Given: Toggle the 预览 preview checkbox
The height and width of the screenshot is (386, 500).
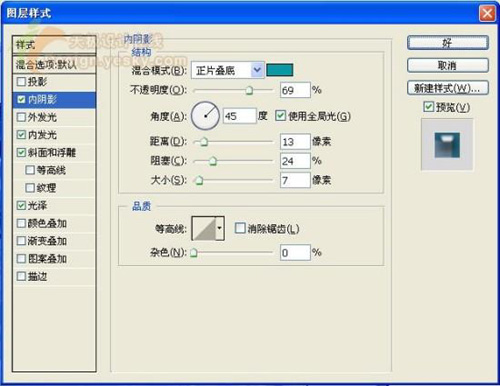Looking at the screenshot, I should (428, 107).
